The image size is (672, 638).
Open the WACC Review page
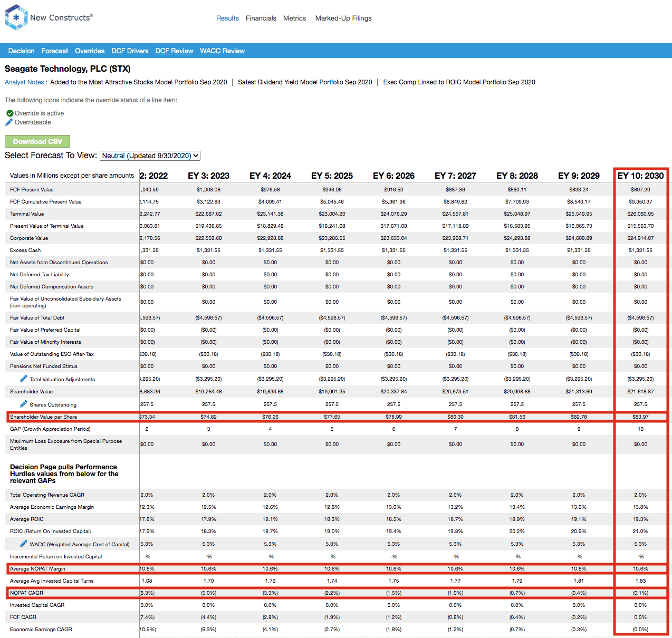pyautogui.click(x=222, y=51)
